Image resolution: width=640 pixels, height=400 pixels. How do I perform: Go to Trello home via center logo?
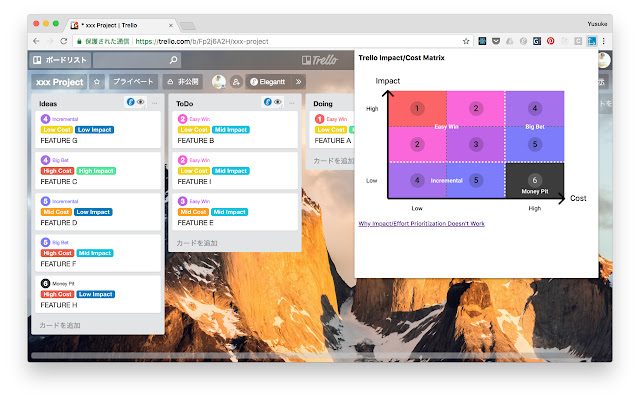click(x=320, y=60)
